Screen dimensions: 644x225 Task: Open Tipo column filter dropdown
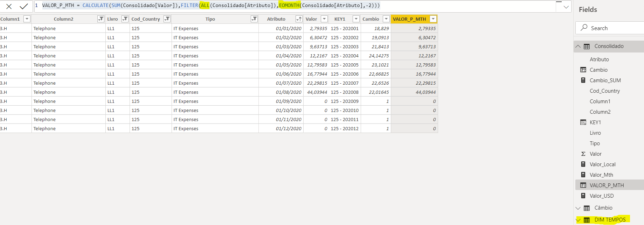tap(254, 19)
